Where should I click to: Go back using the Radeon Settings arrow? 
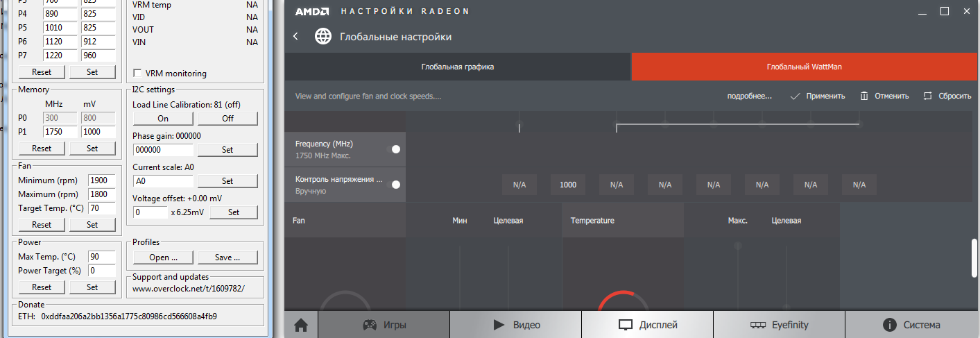(296, 36)
